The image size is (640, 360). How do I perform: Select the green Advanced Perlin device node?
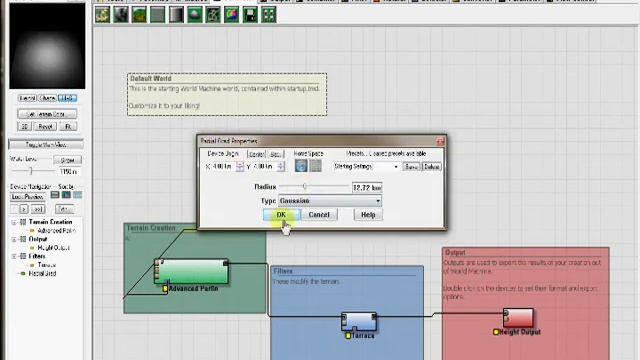click(x=191, y=271)
